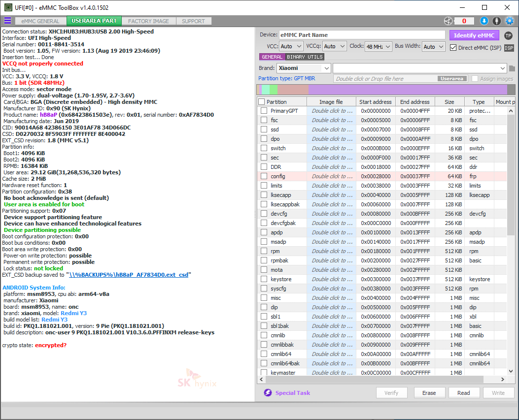Check the config partition checkbox
The height and width of the screenshot is (420, 519).
click(x=264, y=176)
